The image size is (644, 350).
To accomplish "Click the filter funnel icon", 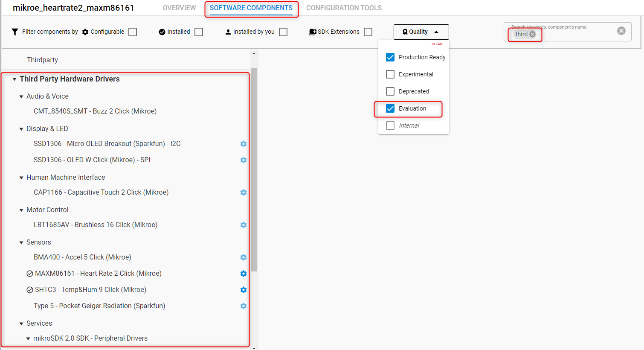I will (15, 32).
